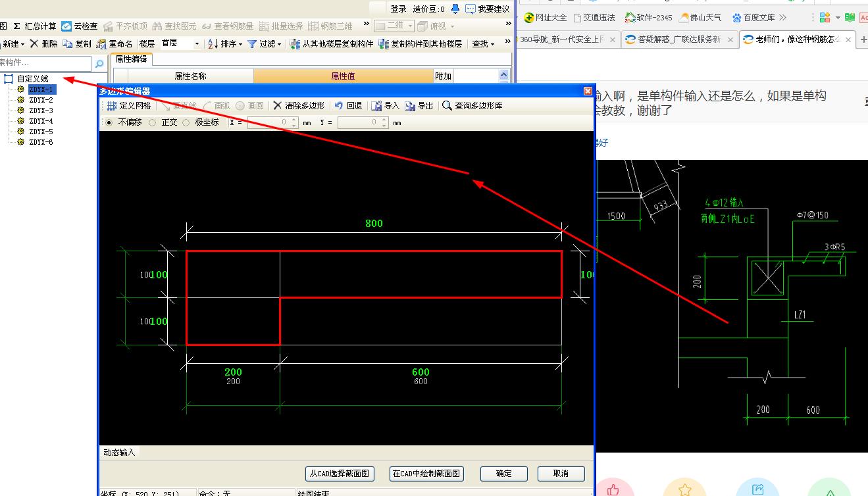Switch to 答疑解惑_广联达服务新 browser tab
This screenshot has height=496, width=868.
(x=679, y=39)
